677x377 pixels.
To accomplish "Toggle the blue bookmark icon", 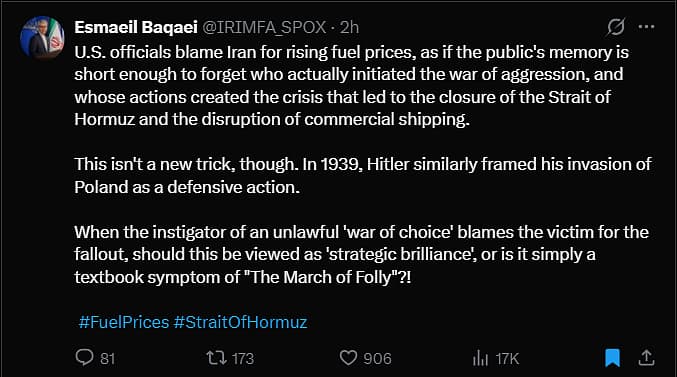I will pyautogui.click(x=612, y=358).
